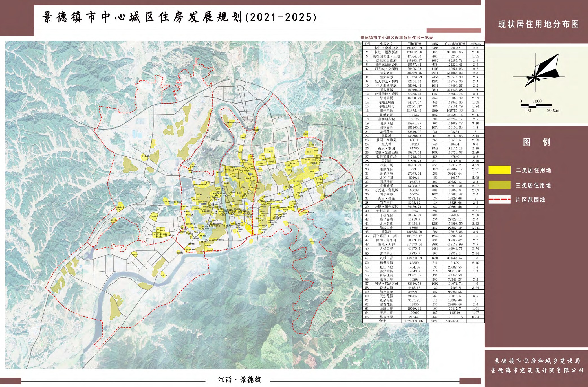Click the map scale bar

tap(536, 106)
